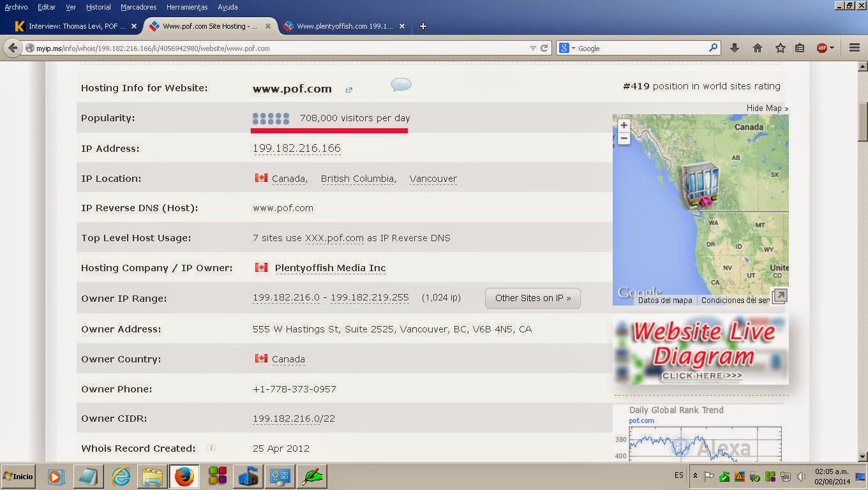Image resolution: width=868 pixels, height=490 pixels.
Task: Open the Editar menu
Action: click(x=47, y=7)
